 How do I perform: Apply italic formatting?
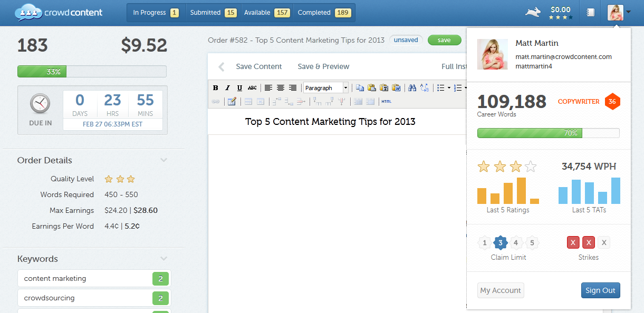[228, 87]
